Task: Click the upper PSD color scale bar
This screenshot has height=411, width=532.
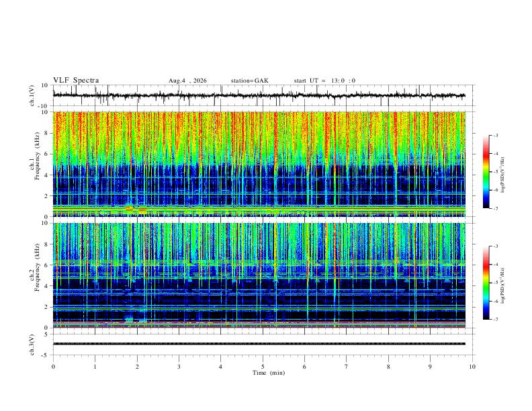Action: (x=486, y=172)
